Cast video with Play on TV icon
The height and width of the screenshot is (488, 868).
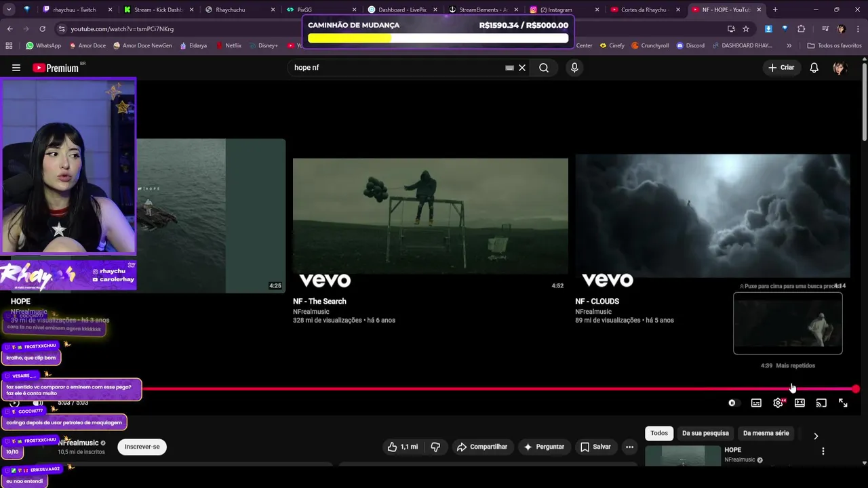coord(821,403)
